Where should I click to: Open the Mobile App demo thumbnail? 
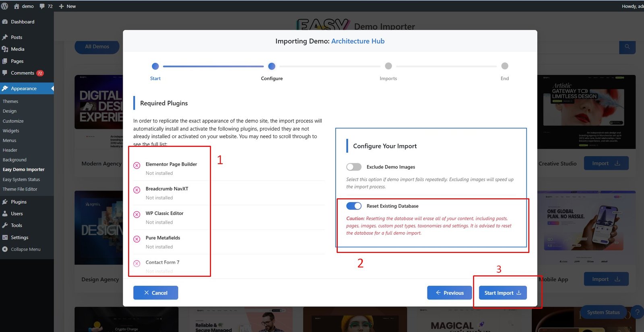point(586,228)
